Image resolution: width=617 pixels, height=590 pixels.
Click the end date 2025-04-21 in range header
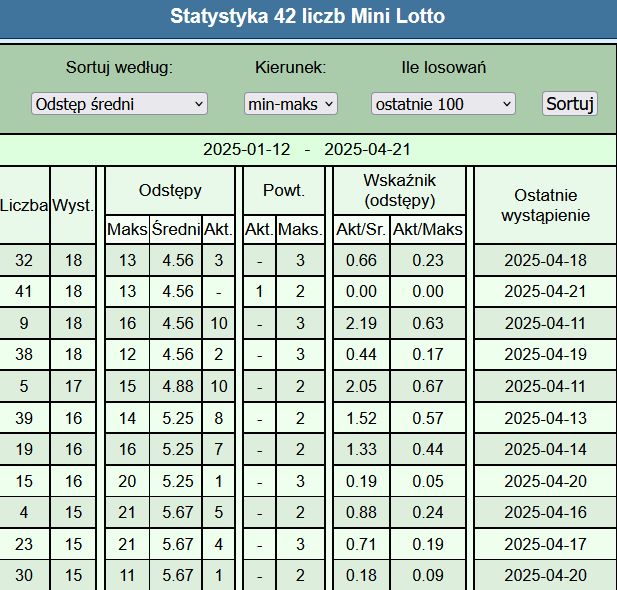coord(368,150)
